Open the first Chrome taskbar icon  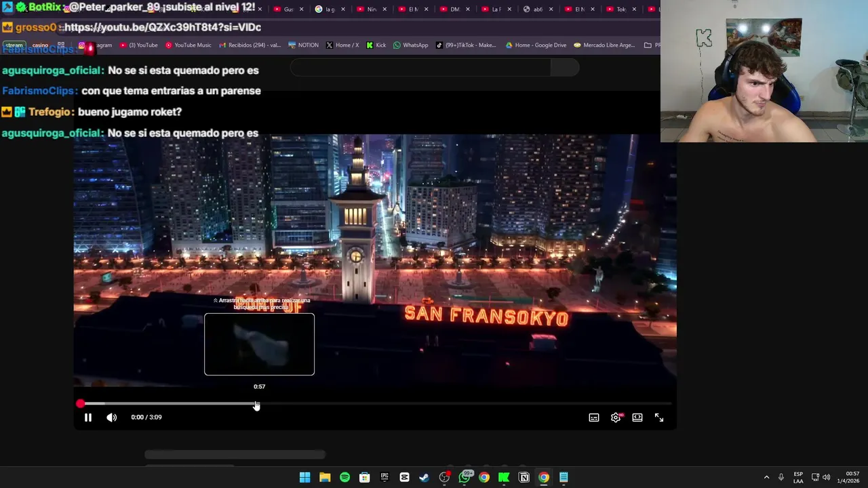tap(484, 477)
